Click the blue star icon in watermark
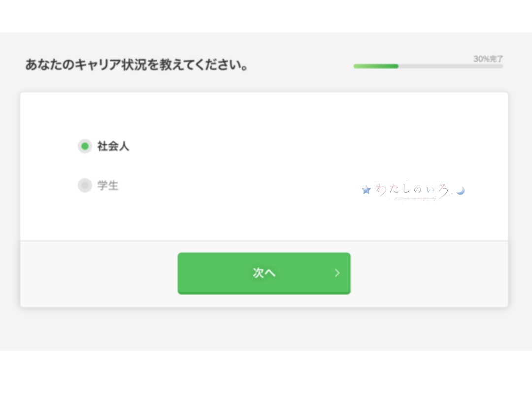Screen dimensions: 532x399 [366, 190]
